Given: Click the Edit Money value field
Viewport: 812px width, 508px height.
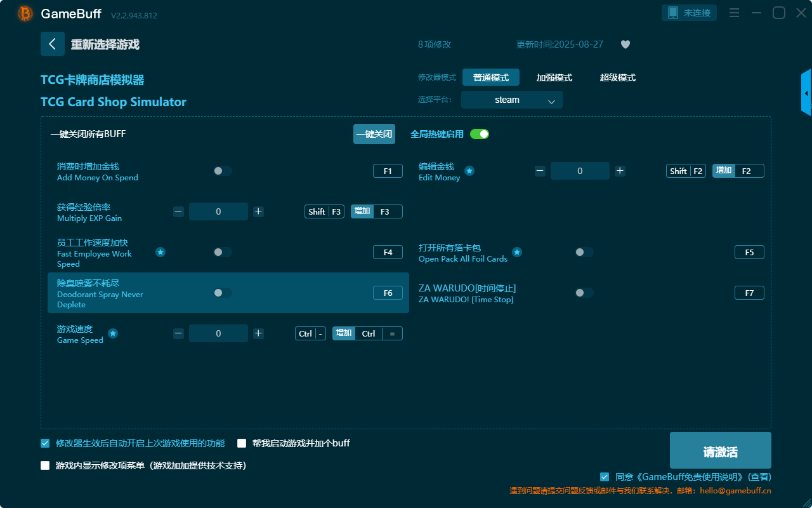Looking at the screenshot, I should point(580,171).
